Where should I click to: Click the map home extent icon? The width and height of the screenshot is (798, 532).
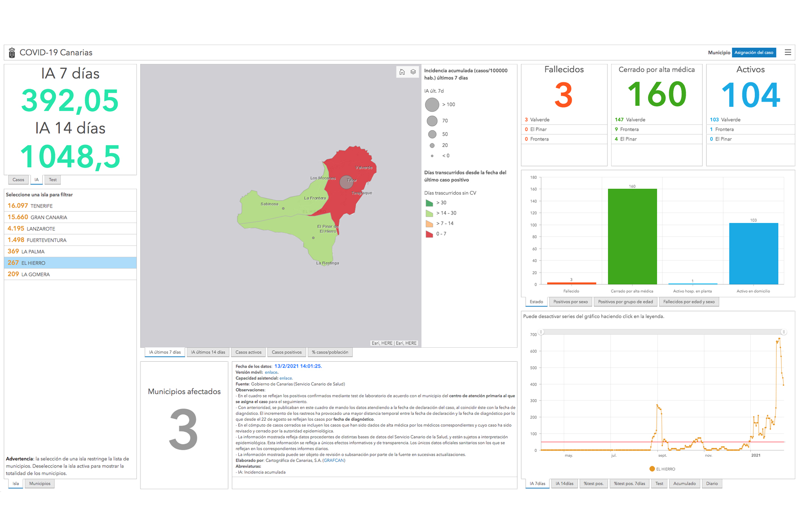click(x=402, y=72)
